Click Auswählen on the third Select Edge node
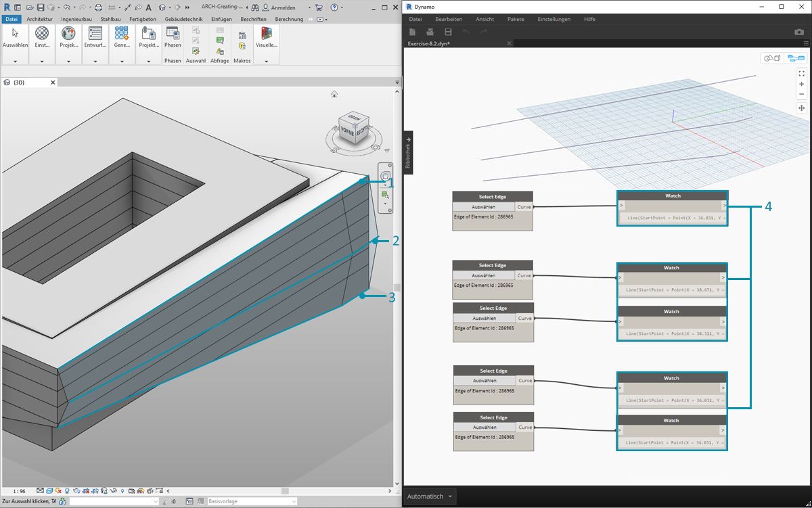812x508 pixels. (x=484, y=318)
